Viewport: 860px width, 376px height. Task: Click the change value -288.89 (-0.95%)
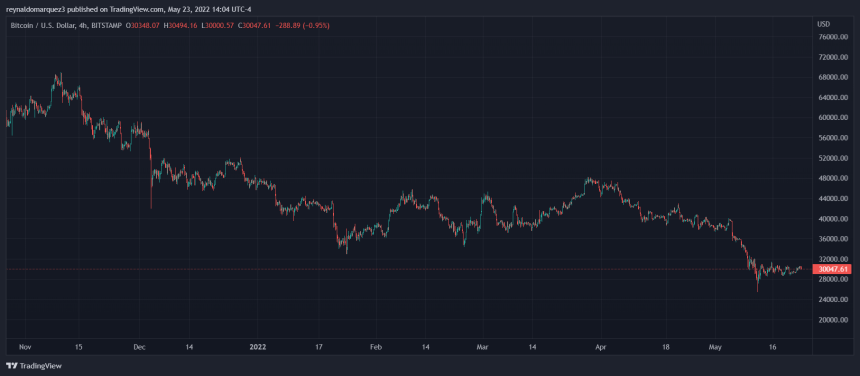pyautogui.click(x=302, y=25)
